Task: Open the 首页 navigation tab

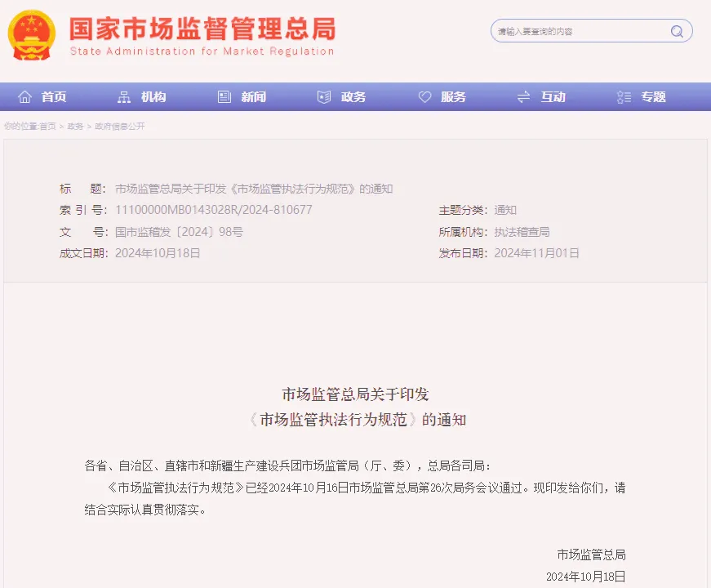Action: 54,96
